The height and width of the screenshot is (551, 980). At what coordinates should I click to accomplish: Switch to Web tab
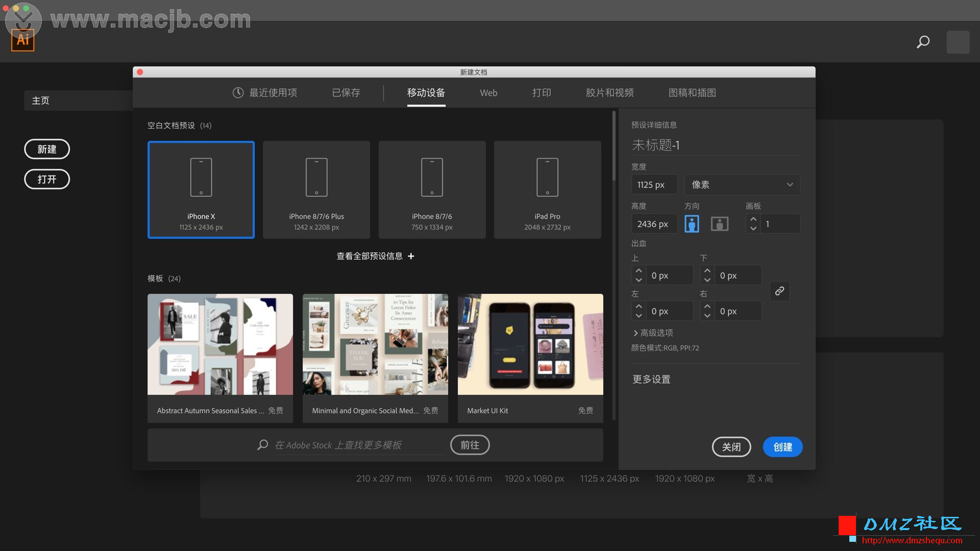point(488,93)
